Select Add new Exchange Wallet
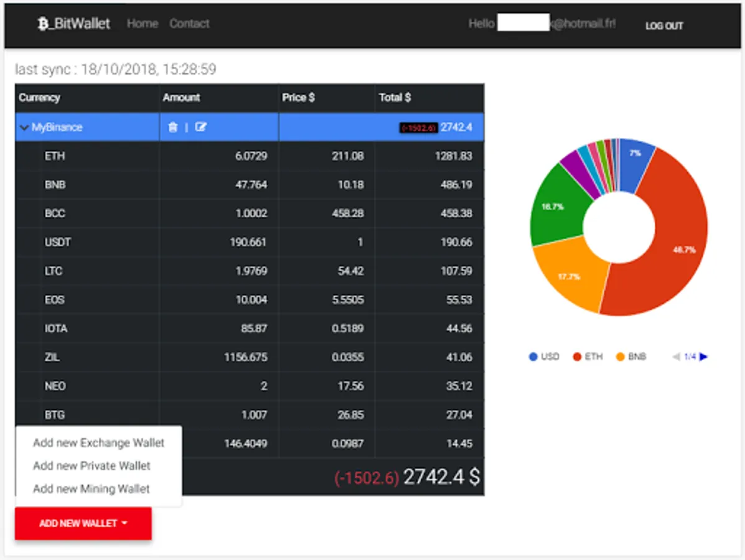 click(x=98, y=442)
